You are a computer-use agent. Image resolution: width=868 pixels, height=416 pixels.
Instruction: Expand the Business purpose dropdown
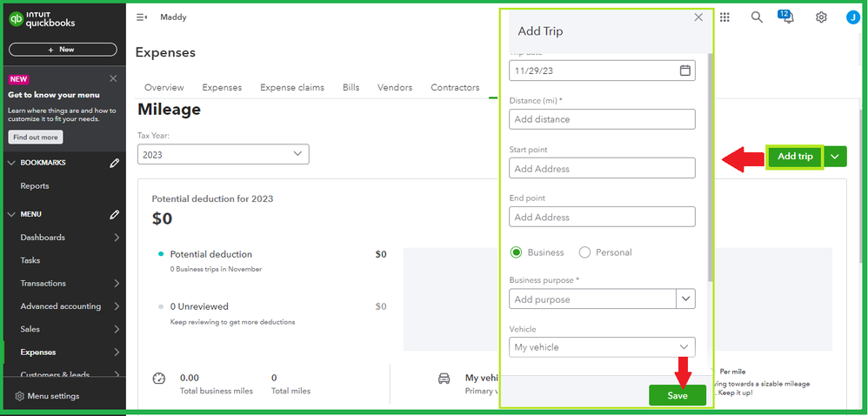(x=685, y=299)
